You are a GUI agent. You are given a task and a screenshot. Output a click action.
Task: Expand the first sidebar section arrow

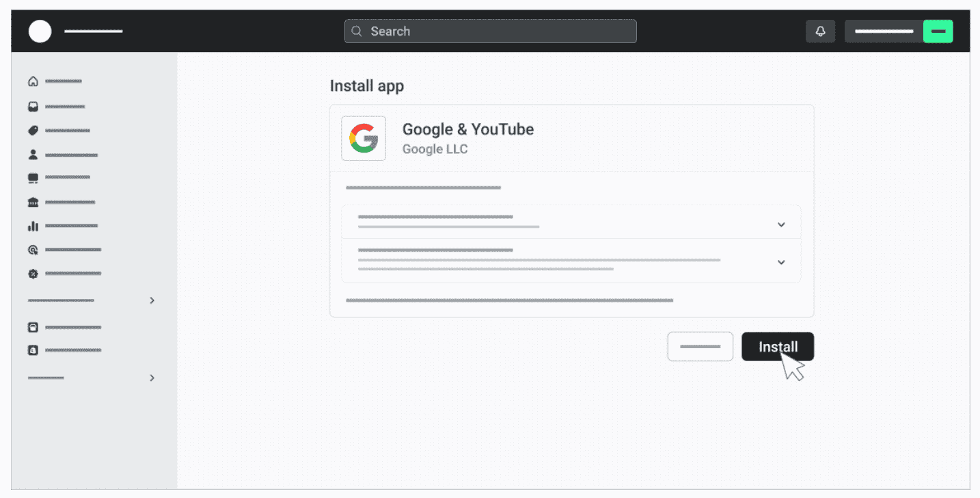pos(152,300)
